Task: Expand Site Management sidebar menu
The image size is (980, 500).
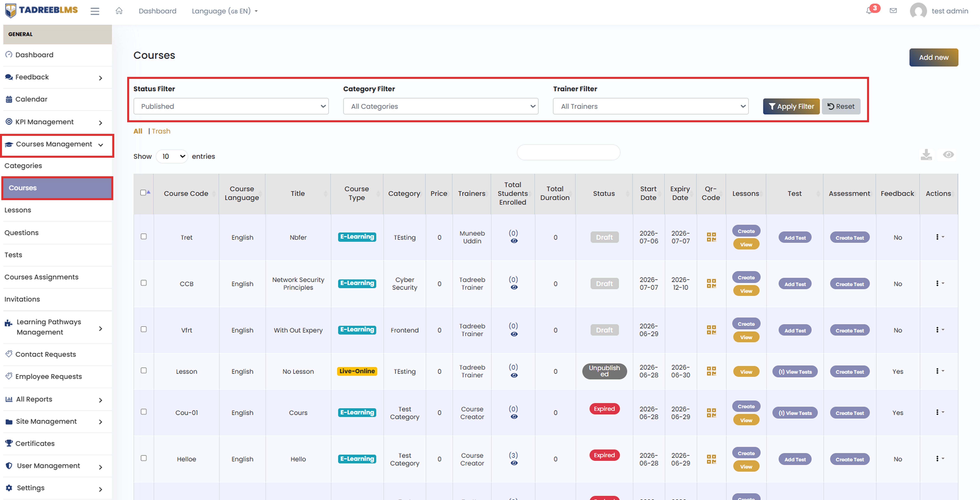Action: (x=57, y=421)
